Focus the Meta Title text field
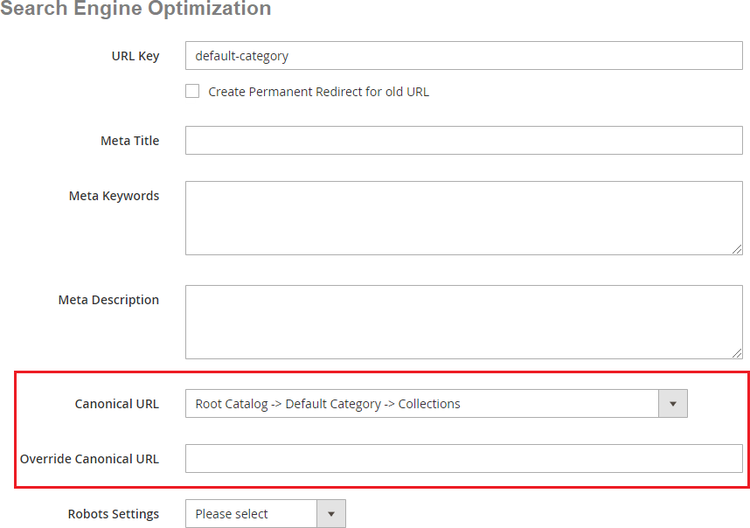This screenshot has height=528, width=750. pos(463,141)
